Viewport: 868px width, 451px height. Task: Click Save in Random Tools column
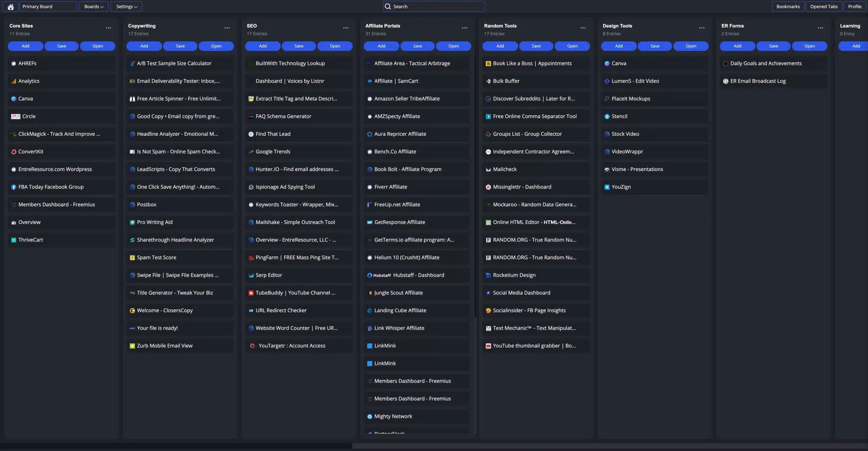click(536, 46)
